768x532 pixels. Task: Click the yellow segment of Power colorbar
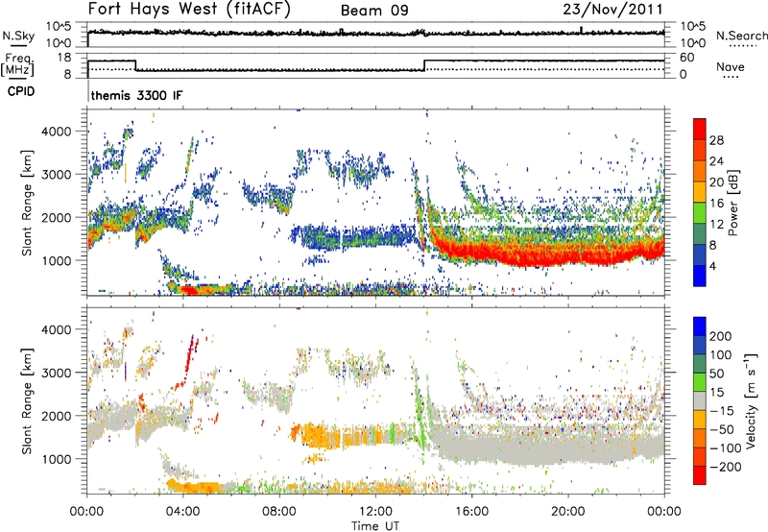pos(700,191)
